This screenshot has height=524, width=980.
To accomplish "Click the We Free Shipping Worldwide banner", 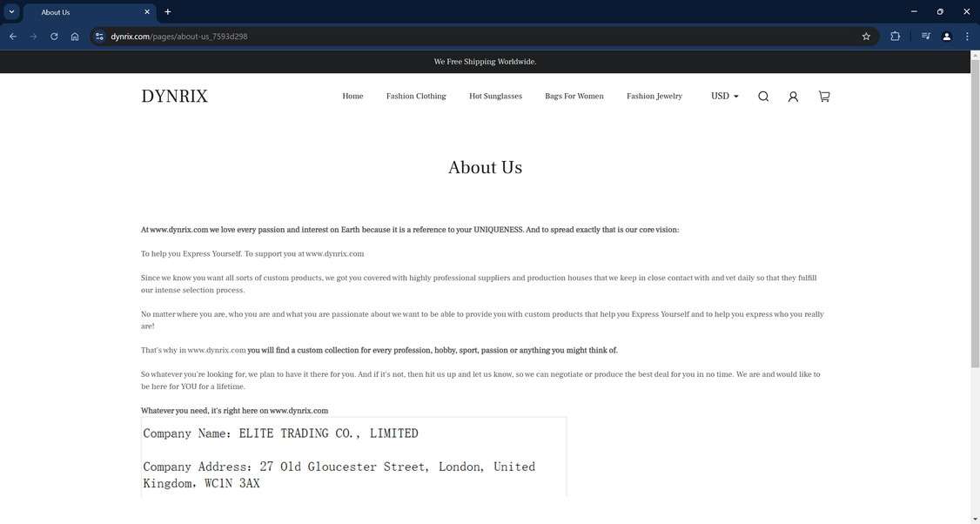I will coord(485,62).
